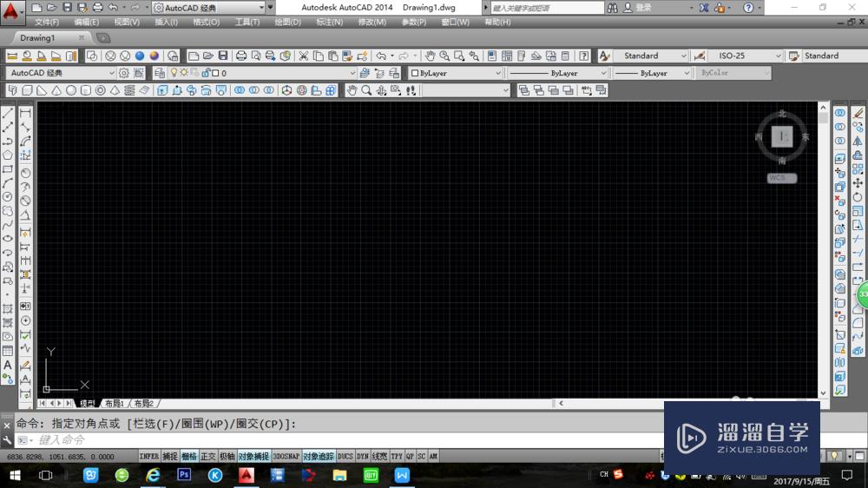Open the 编辑(E) menu
This screenshot has width=868, height=488.
coord(86,23)
